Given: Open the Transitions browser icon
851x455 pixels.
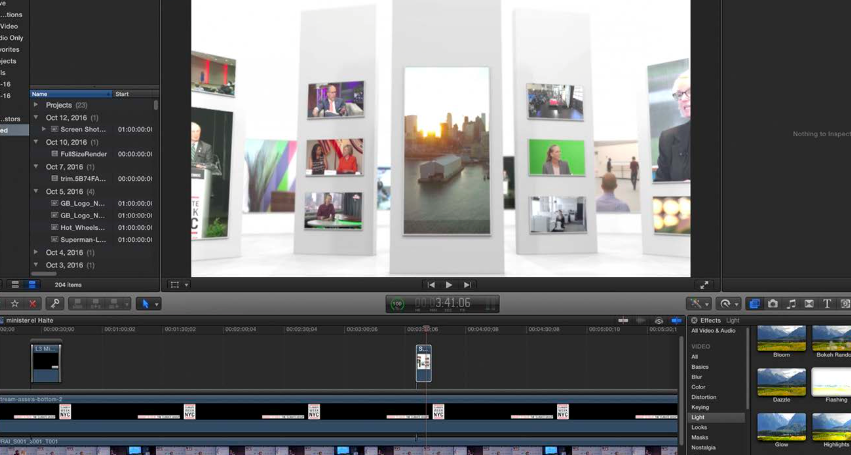Looking at the screenshot, I should click(x=809, y=304).
